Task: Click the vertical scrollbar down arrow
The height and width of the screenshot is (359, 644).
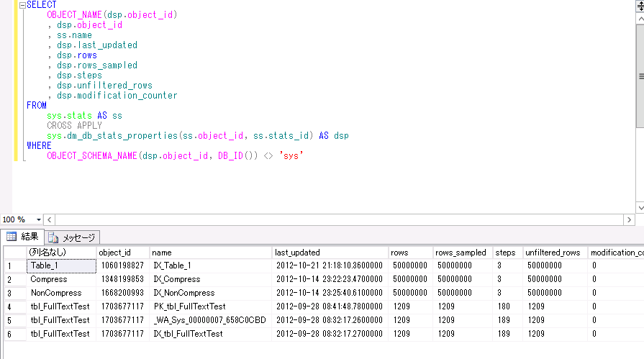Action: click(x=640, y=208)
